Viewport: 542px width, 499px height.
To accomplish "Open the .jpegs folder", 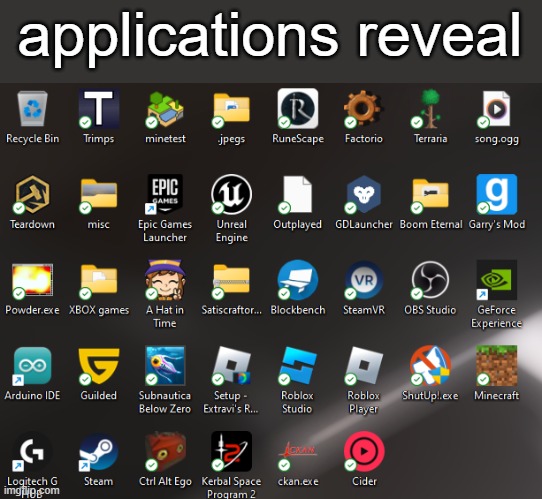I will pyautogui.click(x=231, y=109).
